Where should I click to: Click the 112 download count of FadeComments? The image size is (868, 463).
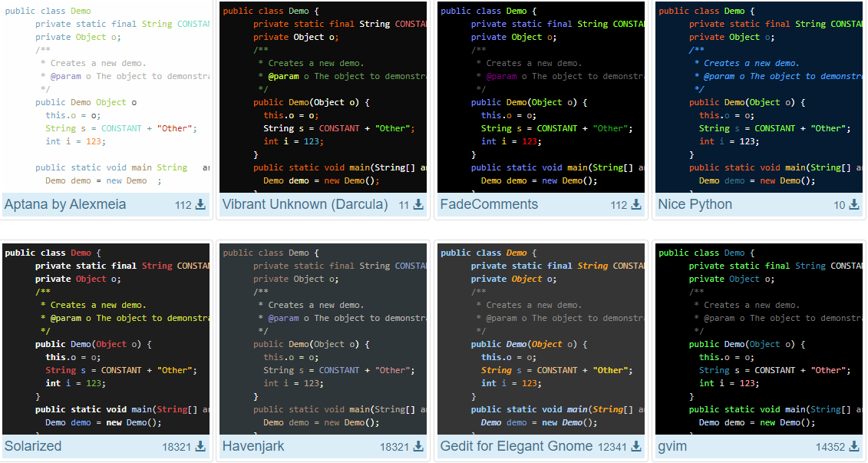click(619, 206)
